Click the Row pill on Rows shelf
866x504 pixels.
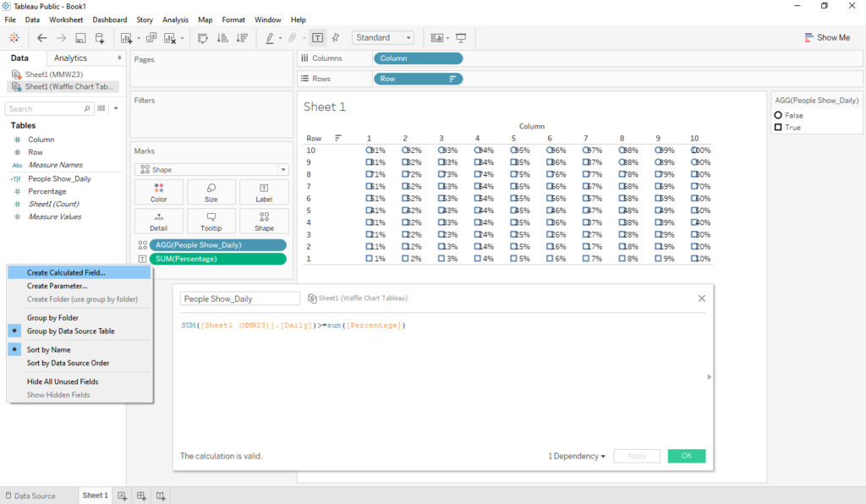tap(418, 79)
